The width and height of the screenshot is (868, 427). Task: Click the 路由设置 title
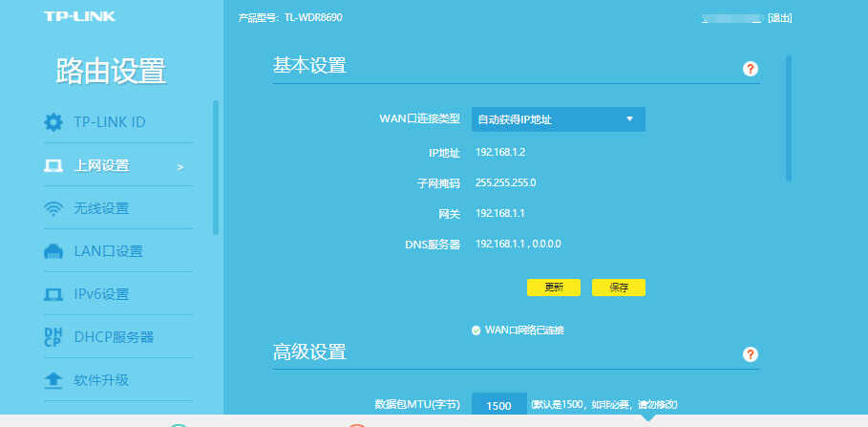(x=111, y=71)
